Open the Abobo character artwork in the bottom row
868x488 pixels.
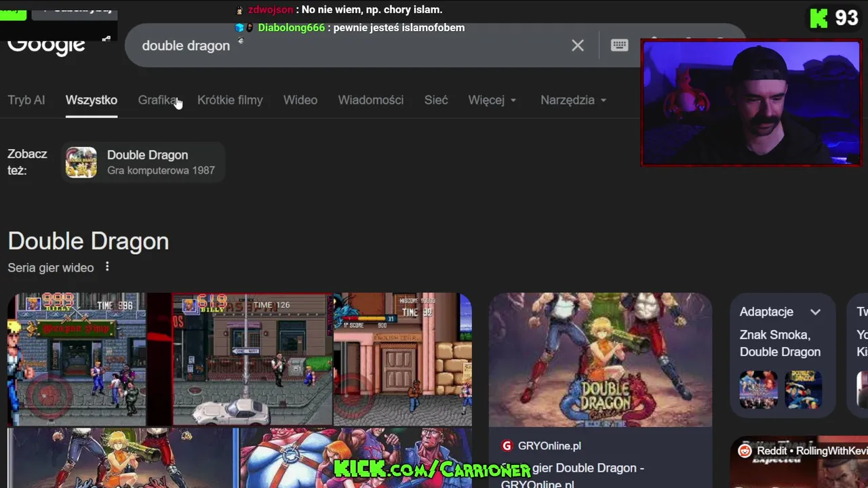click(356, 457)
